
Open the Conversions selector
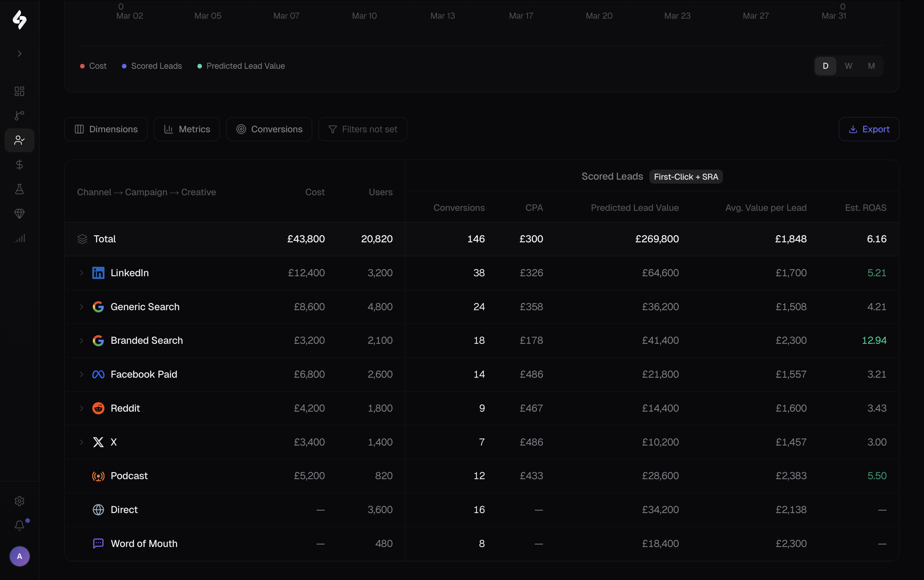click(269, 129)
